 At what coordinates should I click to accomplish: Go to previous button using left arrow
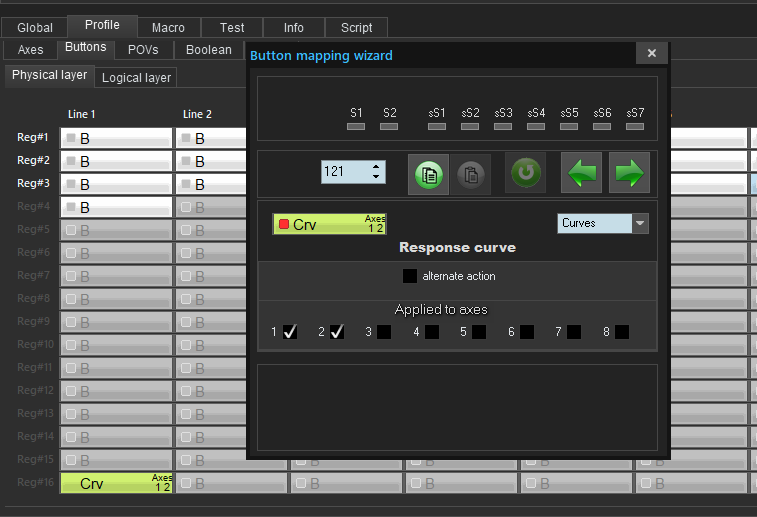580,173
